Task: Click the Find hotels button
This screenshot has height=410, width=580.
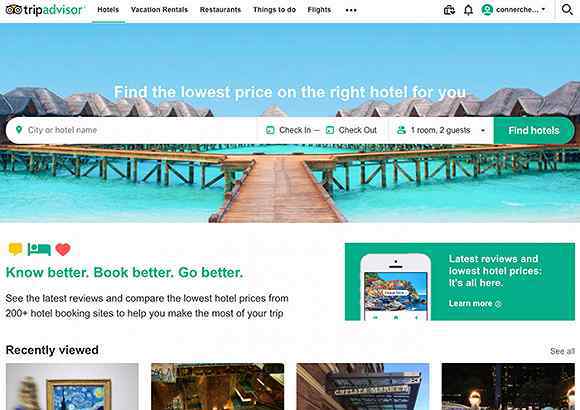Action: 534,131
